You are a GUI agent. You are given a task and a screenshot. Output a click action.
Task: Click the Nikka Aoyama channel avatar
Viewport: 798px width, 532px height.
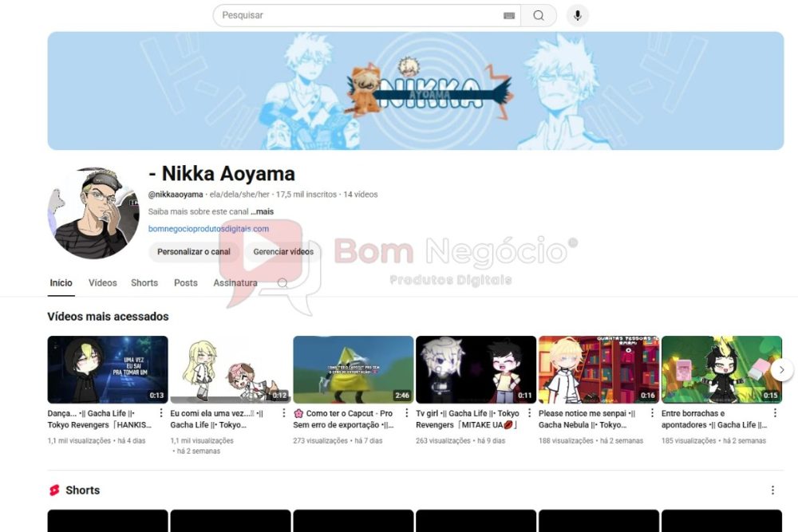pyautogui.click(x=93, y=213)
